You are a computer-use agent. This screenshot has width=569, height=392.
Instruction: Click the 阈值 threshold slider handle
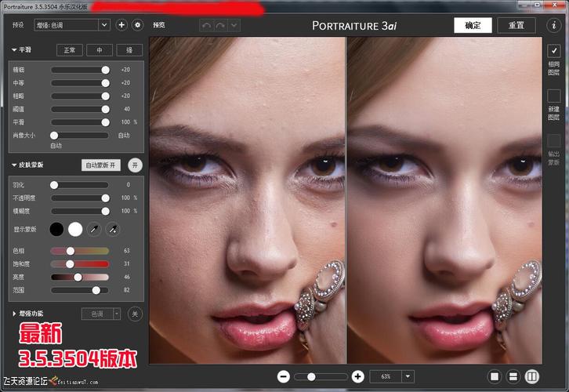point(105,109)
